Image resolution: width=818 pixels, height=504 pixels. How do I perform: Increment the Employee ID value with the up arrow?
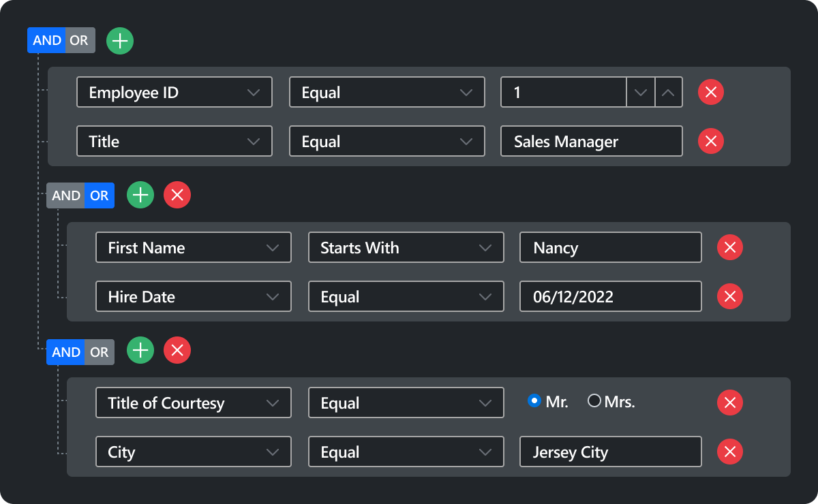point(669,92)
